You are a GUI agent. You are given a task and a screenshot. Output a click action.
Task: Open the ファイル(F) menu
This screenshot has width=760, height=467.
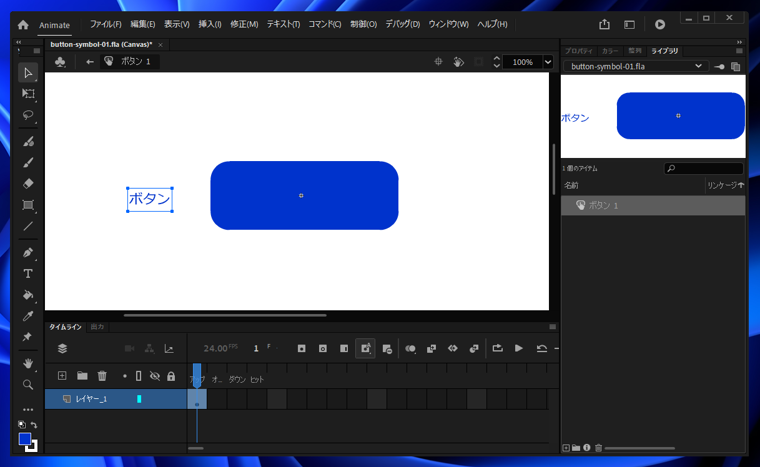tap(105, 24)
